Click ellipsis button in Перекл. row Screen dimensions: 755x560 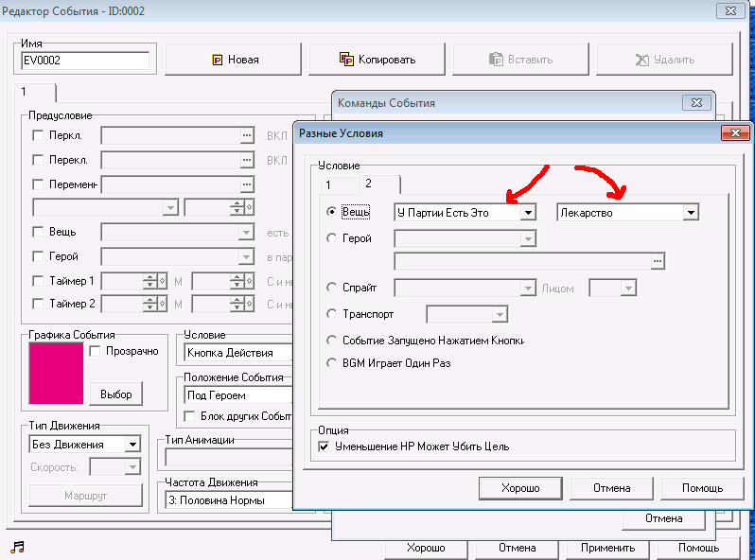click(247, 160)
